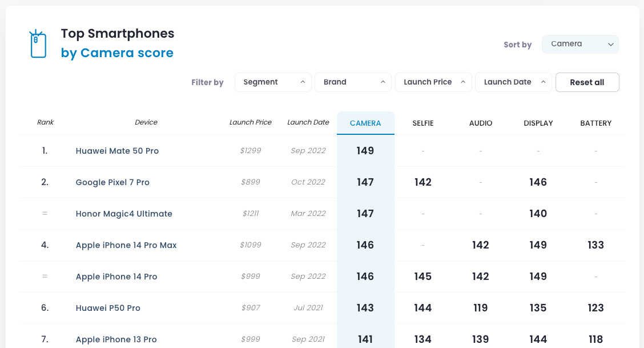The width and height of the screenshot is (644, 348).
Task: Open the Launch Price filter
Action: point(433,82)
